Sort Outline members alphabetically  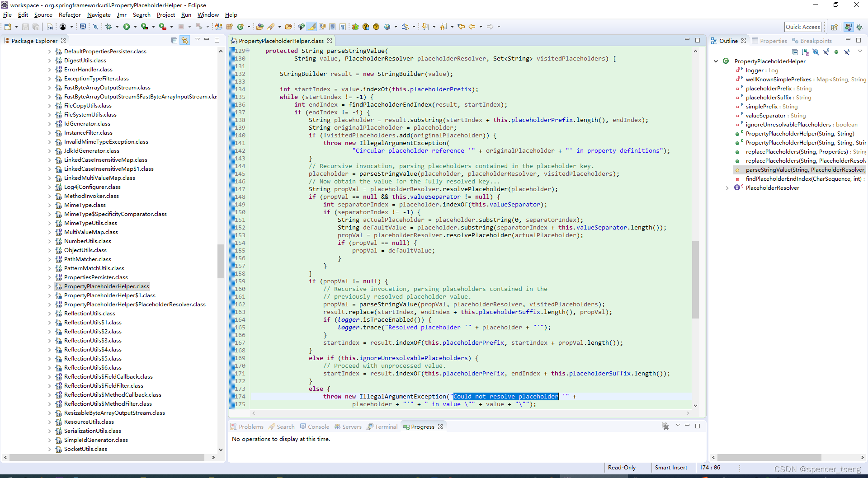coord(805,52)
